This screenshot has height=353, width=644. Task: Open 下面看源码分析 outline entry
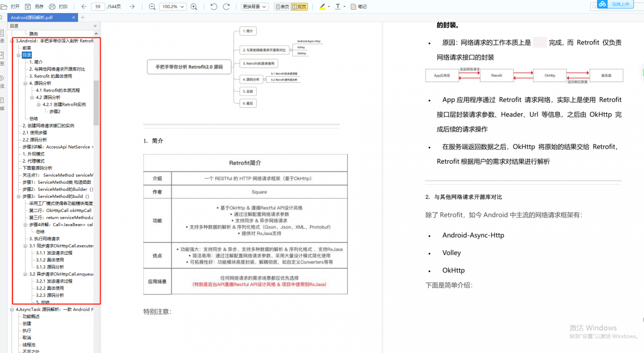click(37, 168)
